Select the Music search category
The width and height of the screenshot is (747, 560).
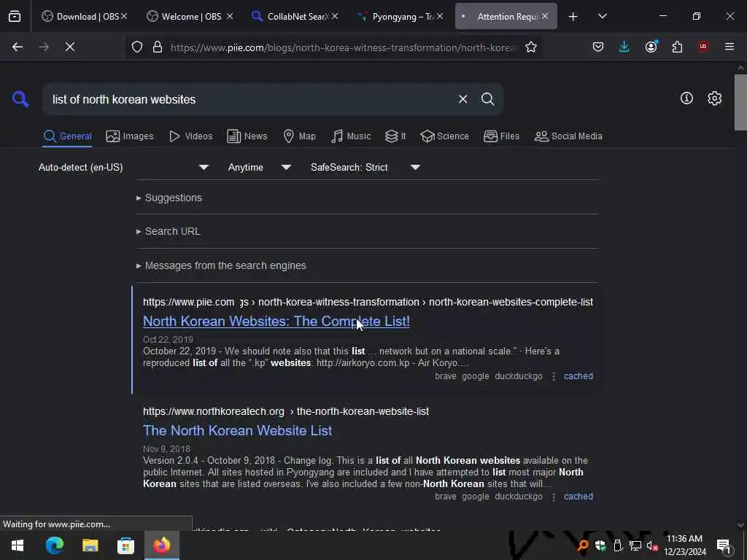tap(351, 136)
